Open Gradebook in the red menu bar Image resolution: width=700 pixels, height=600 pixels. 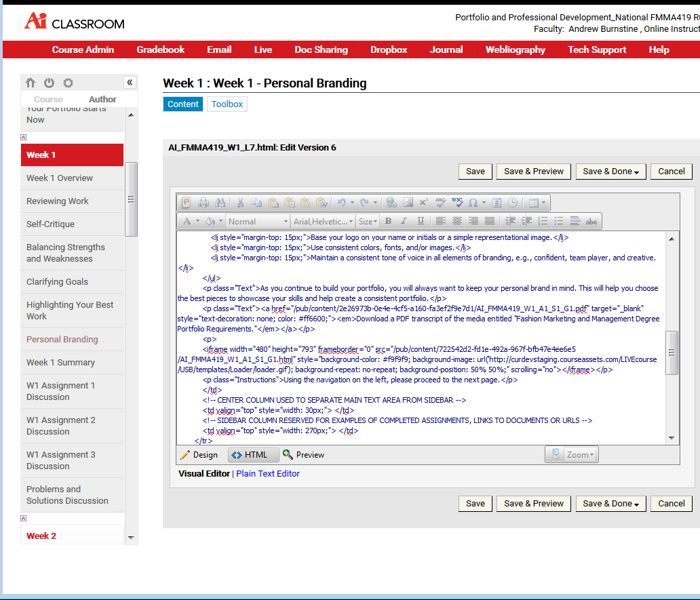(161, 49)
